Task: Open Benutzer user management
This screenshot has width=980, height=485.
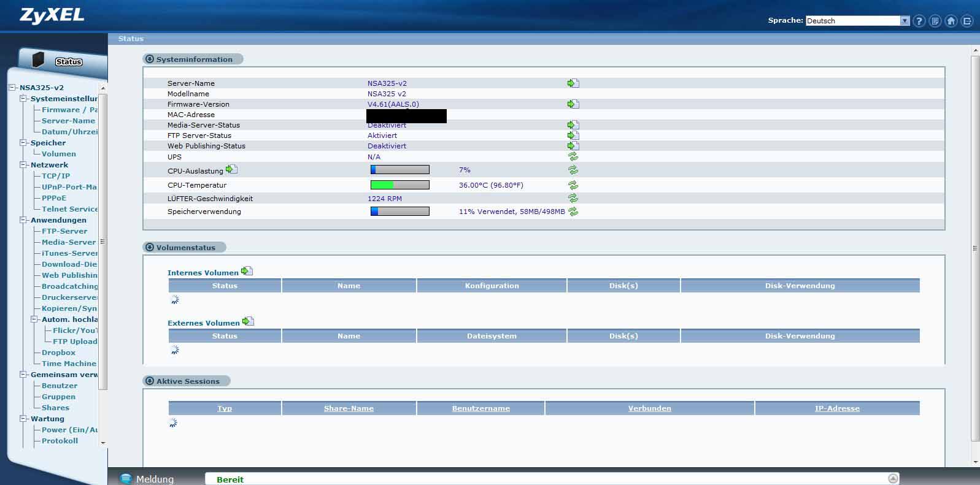Action: pyautogui.click(x=60, y=386)
